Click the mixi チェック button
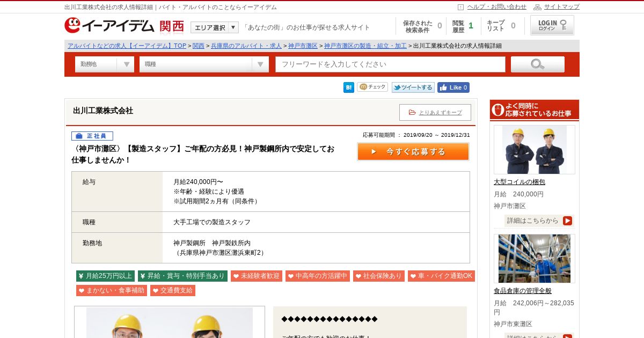The height and width of the screenshot is (338, 644). (372, 87)
